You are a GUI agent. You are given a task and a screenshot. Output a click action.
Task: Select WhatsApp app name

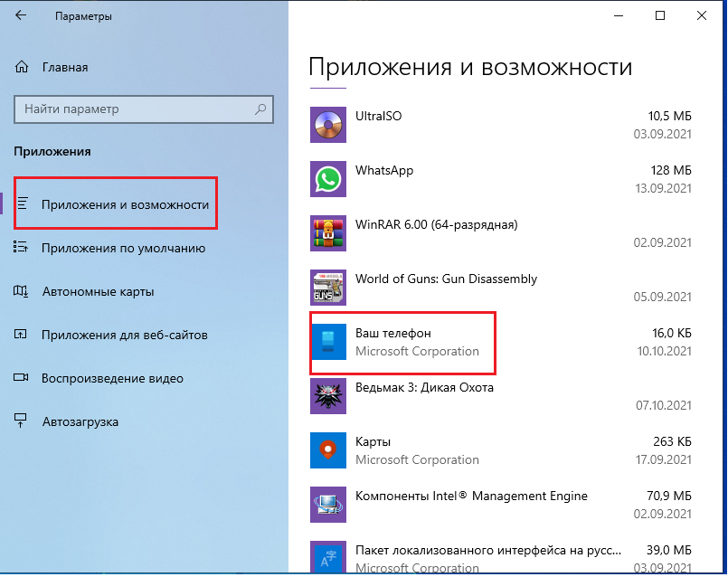[384, 170]
